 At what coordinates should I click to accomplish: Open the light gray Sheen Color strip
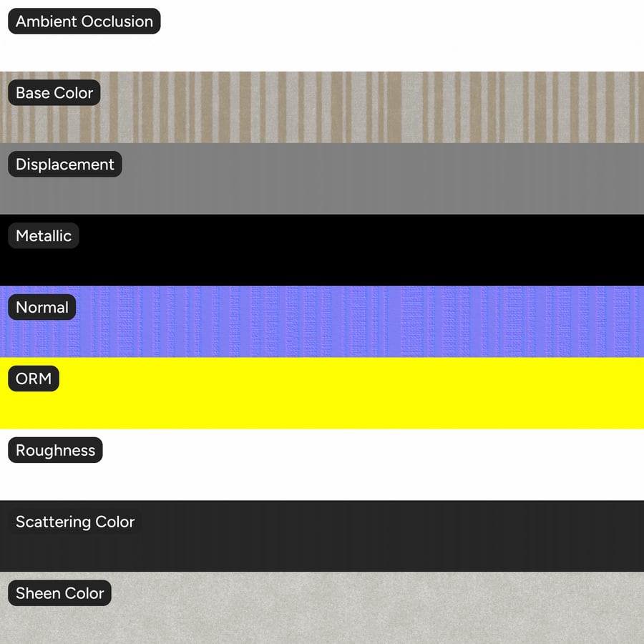(322, 608)
